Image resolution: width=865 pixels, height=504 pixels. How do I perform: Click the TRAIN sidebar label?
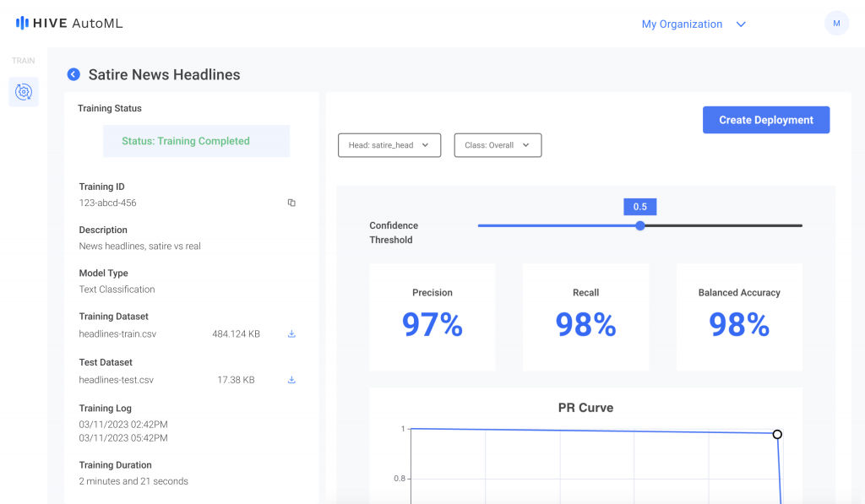[x=23, y=61]
